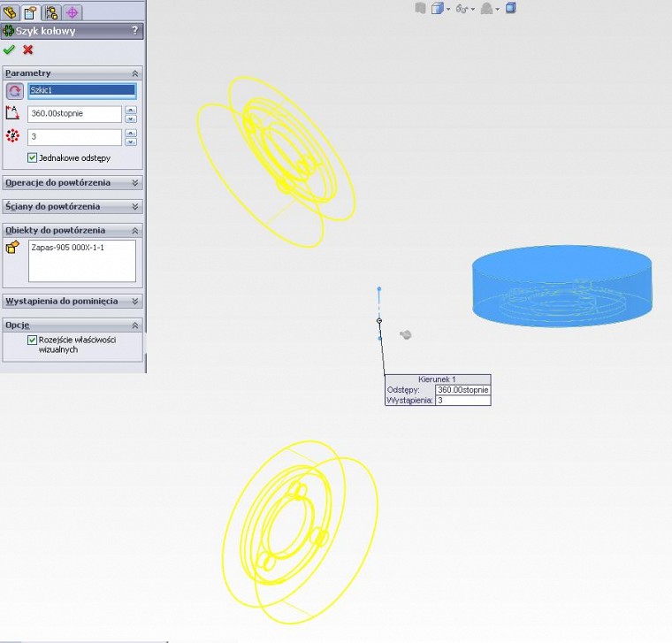672x643 pixels.
Task: Open the ConfigurationManager tab
Action: click(51, 12)
